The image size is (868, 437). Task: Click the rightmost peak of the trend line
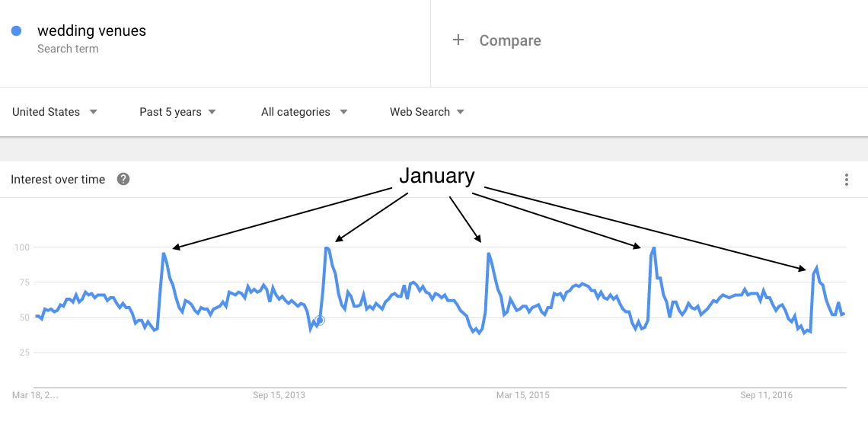817,268
